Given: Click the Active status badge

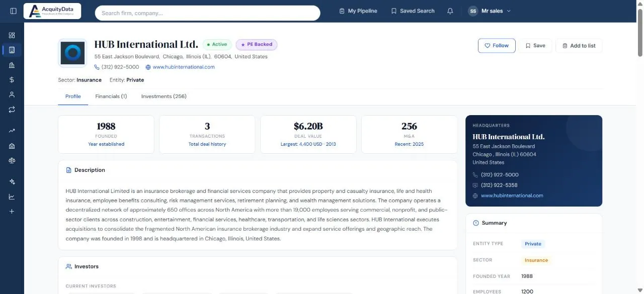Looking at the screenshot, I should click(217, 45).
